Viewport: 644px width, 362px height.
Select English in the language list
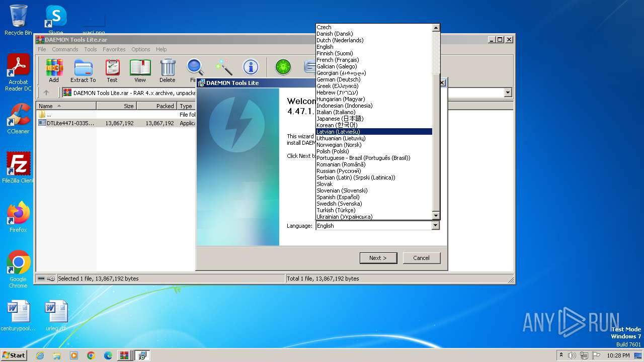[x=374, y=47]
